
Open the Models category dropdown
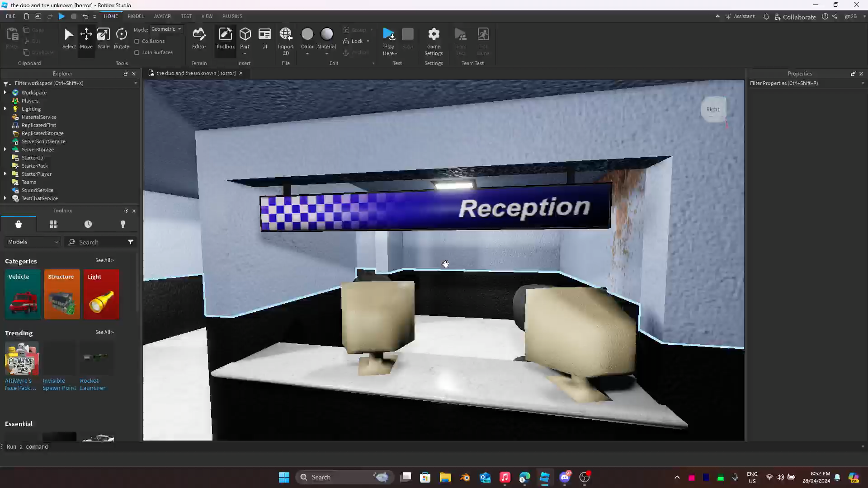(x=33, y=242)
